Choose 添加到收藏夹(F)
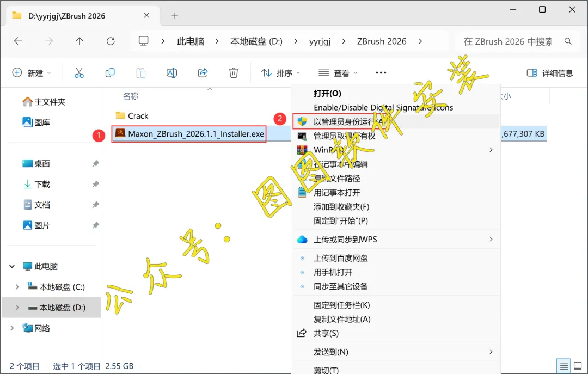The image size is (588, 374). click(x=341, y=207)
